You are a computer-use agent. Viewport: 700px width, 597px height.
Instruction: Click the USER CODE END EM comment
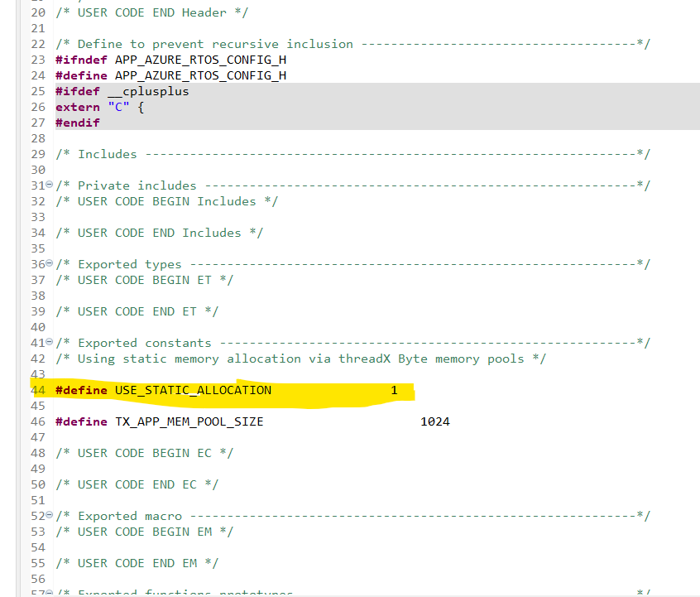tap(135, 562)
